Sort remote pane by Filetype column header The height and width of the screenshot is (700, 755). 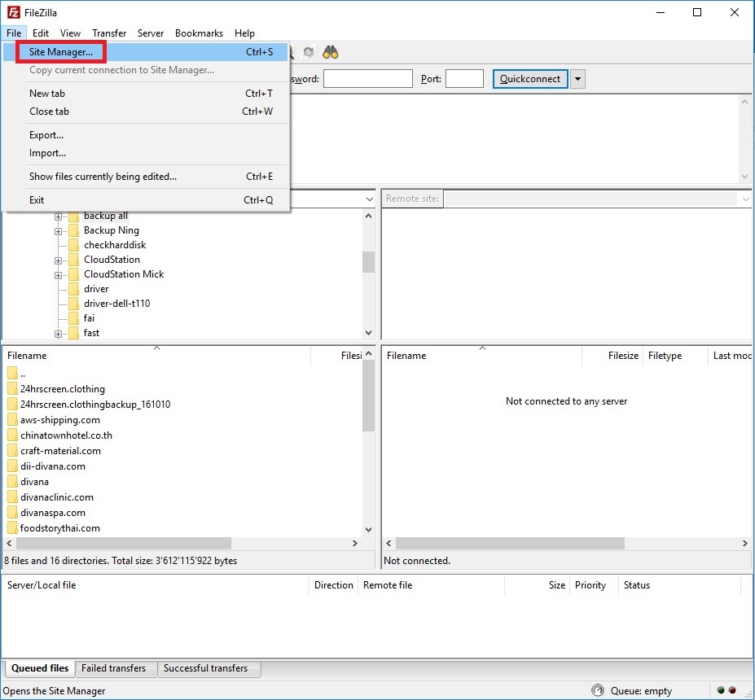pyautogui.click(x=675, y=356)
